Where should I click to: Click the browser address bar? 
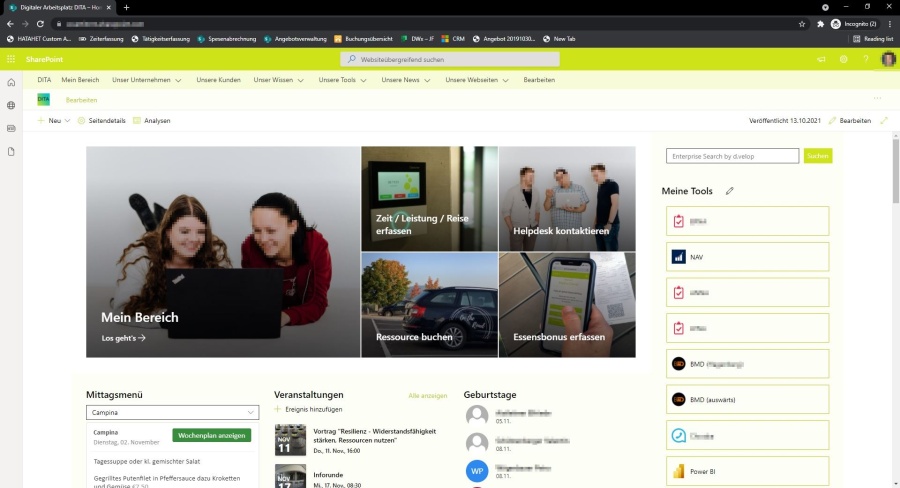425,24
